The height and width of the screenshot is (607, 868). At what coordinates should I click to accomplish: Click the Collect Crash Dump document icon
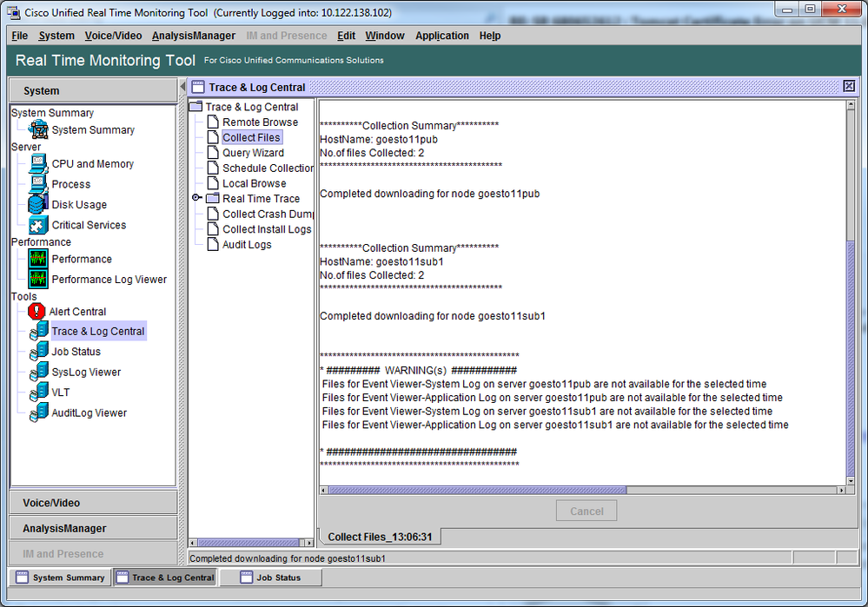[x=213, y=214]
